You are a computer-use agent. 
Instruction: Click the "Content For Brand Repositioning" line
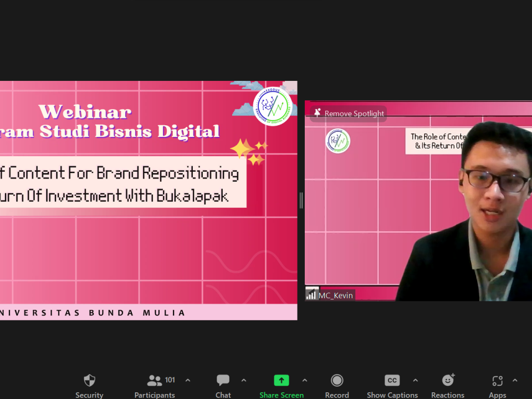124,173
